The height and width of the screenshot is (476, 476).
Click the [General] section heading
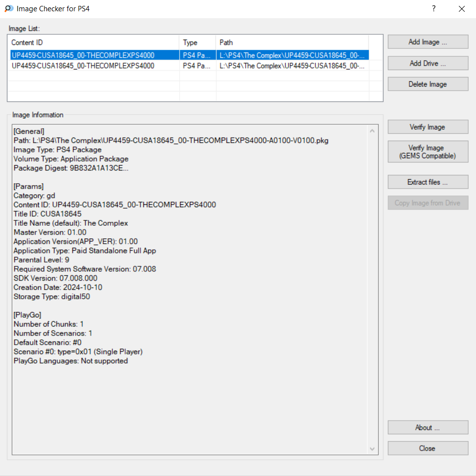click(x=29, y=131)
